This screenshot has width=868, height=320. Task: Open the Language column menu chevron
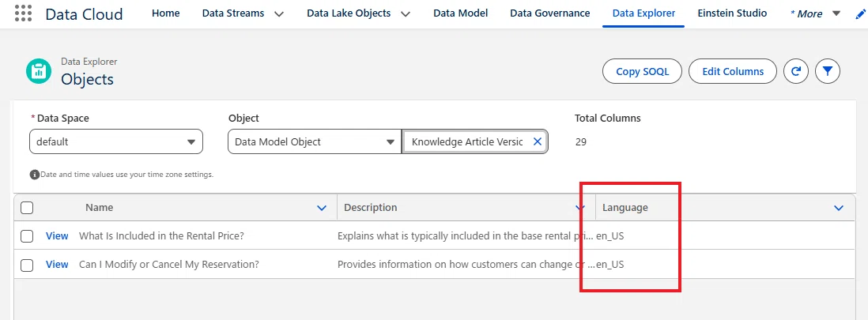839,208
